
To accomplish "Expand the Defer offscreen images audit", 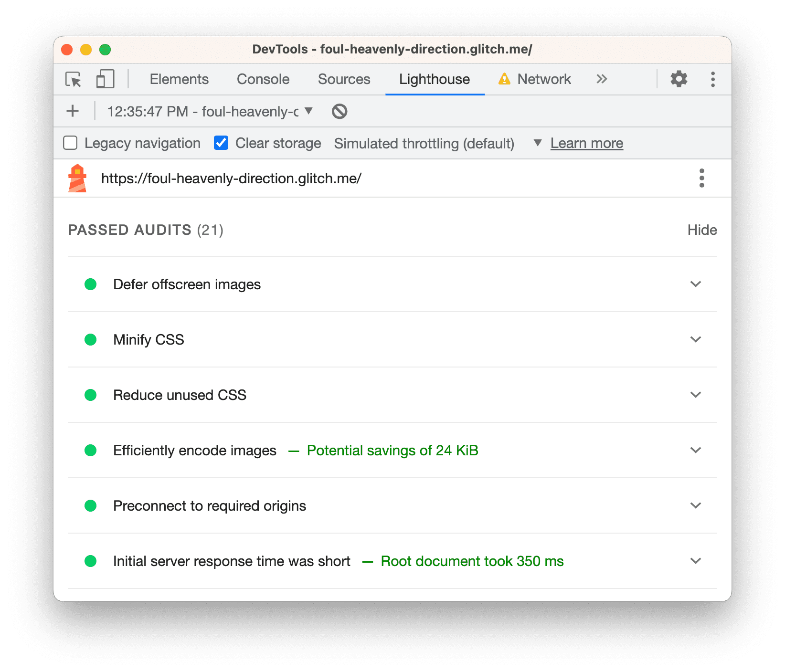I will click(x=695, y=284).
